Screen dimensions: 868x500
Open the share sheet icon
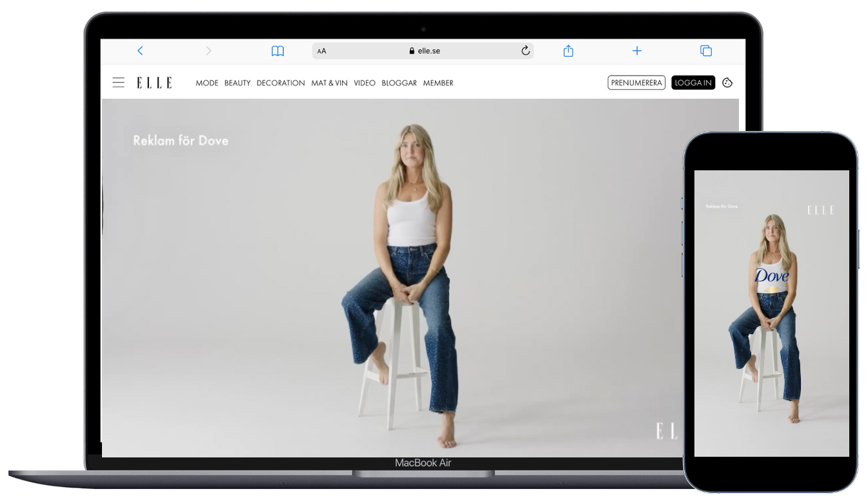coord(568,51)
